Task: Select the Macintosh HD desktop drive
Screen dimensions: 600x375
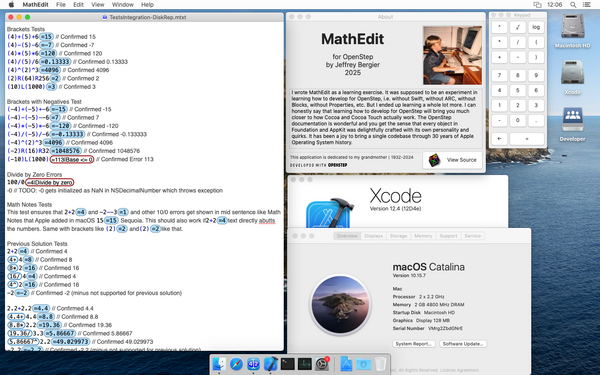Action: point(572,26)
